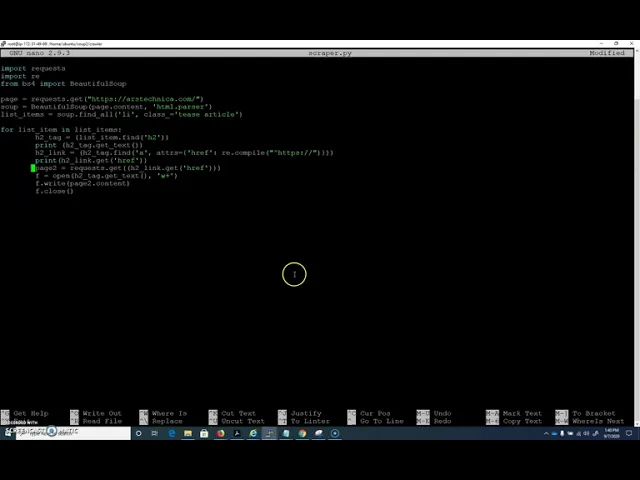Open the volume speaker tray icon
Screen dimensions: 640x480
click(x=586, y=433)
